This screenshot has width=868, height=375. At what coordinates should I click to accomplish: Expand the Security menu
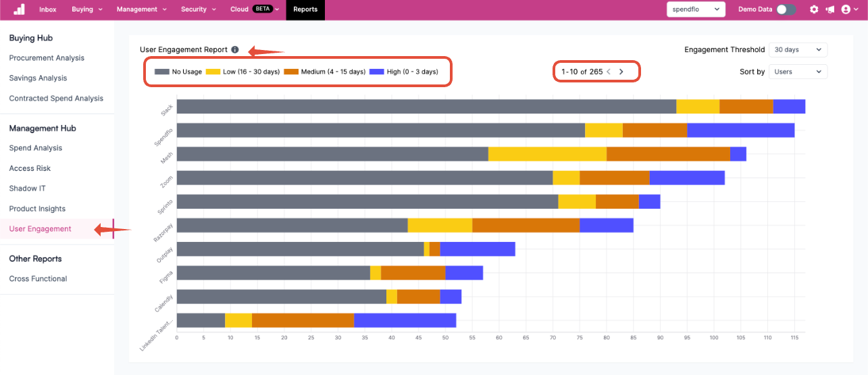[199, 9]
